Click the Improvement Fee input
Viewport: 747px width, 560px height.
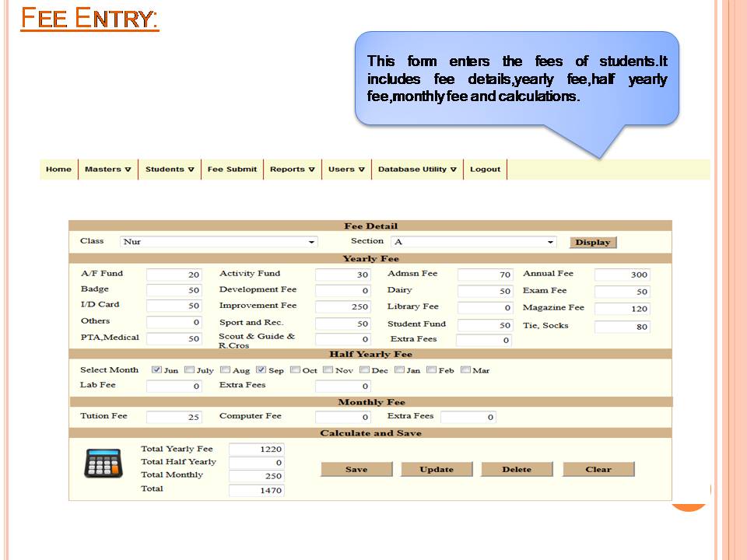coord(342,306)
